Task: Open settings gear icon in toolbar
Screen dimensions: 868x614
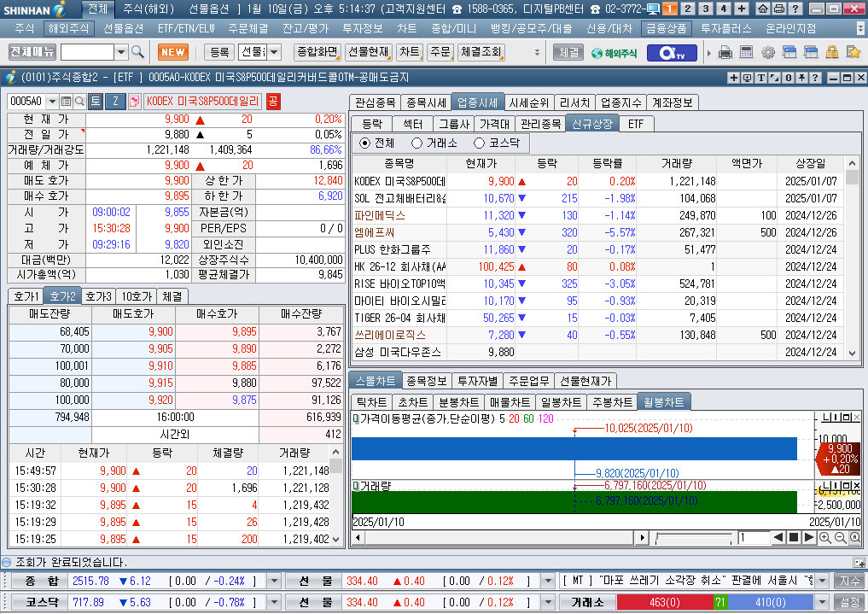Action: 768,53
